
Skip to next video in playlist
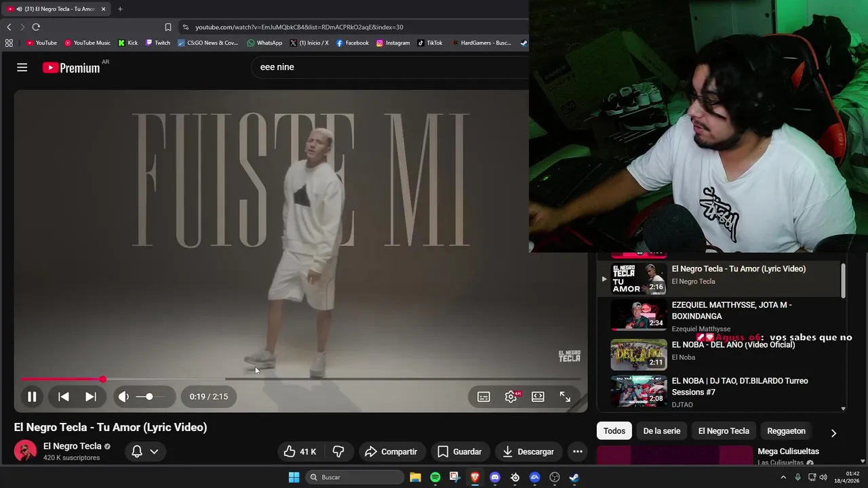tap(90, 396)
